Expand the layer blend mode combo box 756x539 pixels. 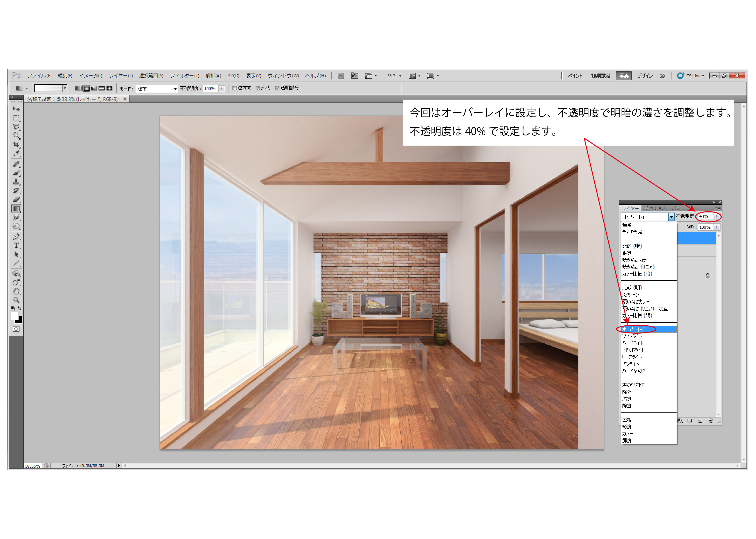671,217
